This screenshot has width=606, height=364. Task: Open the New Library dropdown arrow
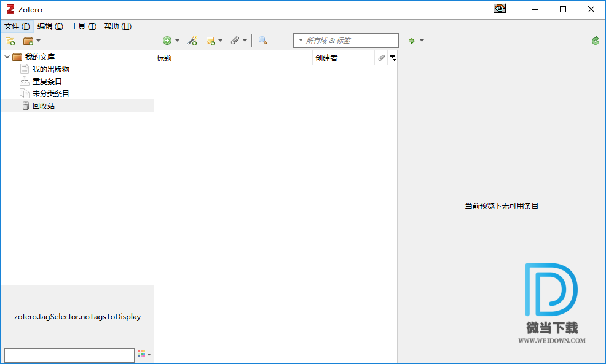(38, 41)
